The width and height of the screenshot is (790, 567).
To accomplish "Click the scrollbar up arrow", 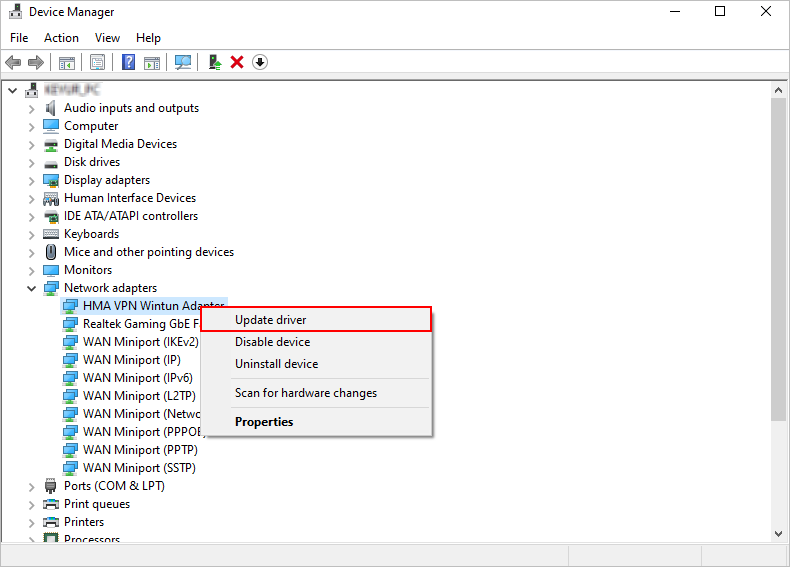I will point(778,91).
